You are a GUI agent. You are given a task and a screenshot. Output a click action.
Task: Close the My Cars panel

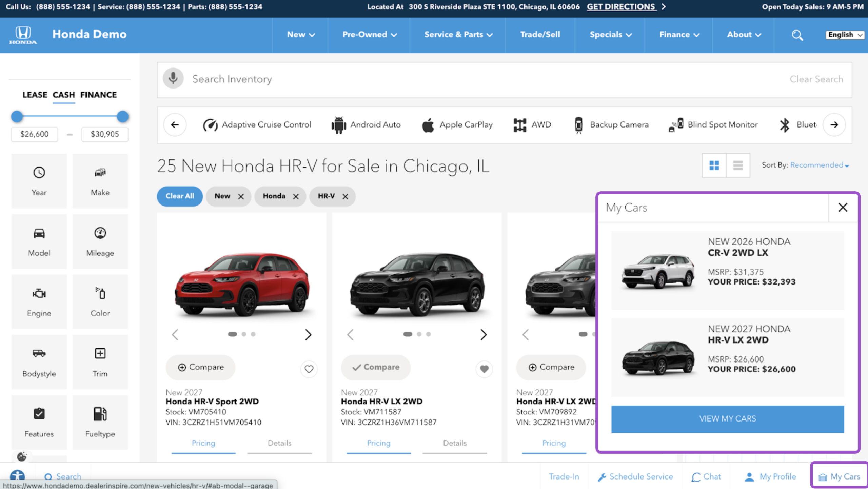click(x=843, y=208)
